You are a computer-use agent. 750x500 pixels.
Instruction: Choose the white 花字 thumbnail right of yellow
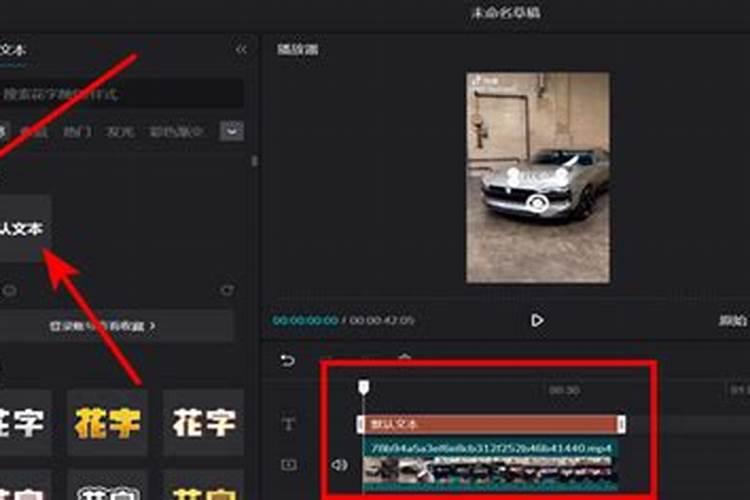(x=204, y=422)
